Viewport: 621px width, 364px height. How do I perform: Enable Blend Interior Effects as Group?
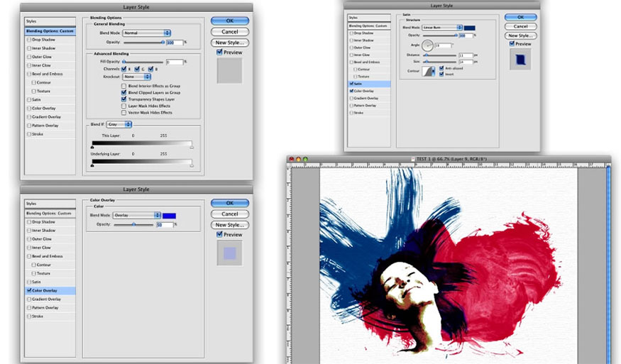coord(123,86)
